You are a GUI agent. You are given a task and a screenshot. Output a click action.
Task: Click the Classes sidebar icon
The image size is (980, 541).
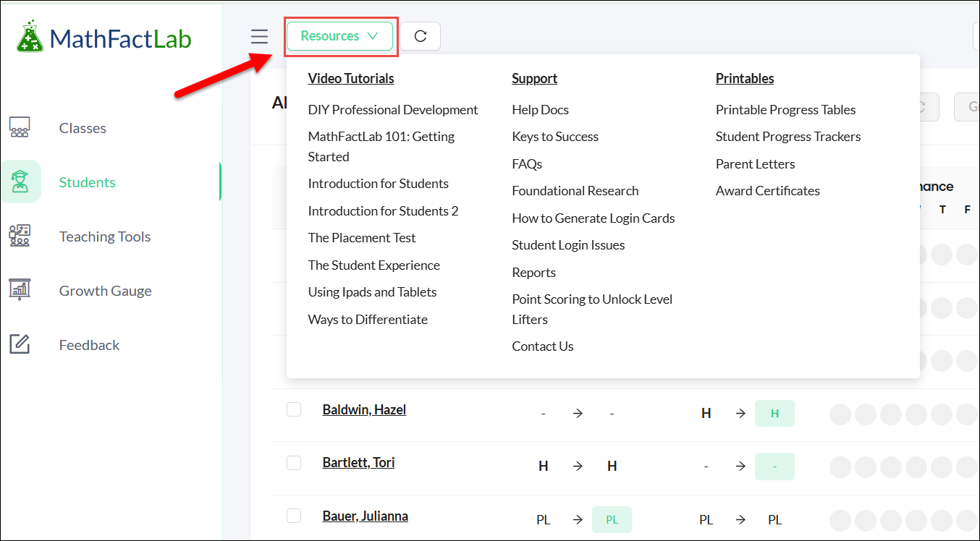(20, 128)
